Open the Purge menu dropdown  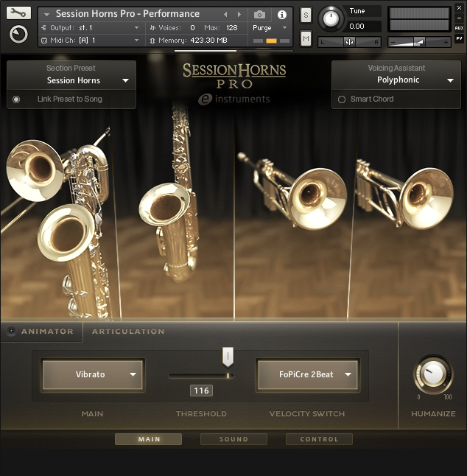point(270,28)
